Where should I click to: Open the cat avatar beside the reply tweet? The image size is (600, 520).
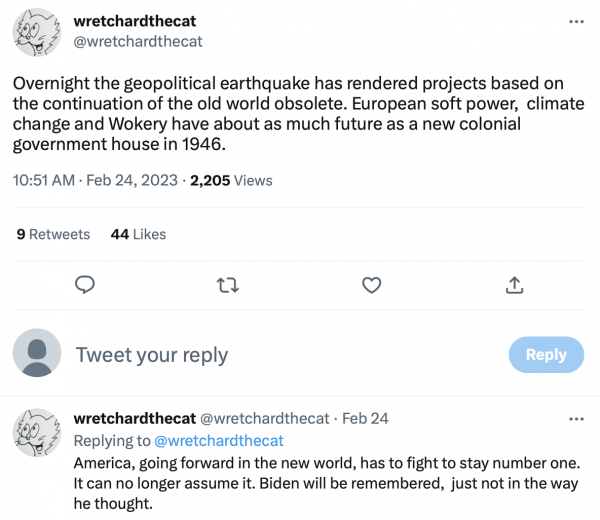pos(38,432)
